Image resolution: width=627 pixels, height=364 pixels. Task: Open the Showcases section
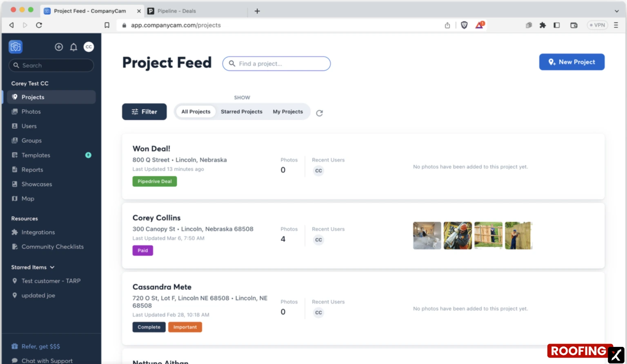coord(37,184)
